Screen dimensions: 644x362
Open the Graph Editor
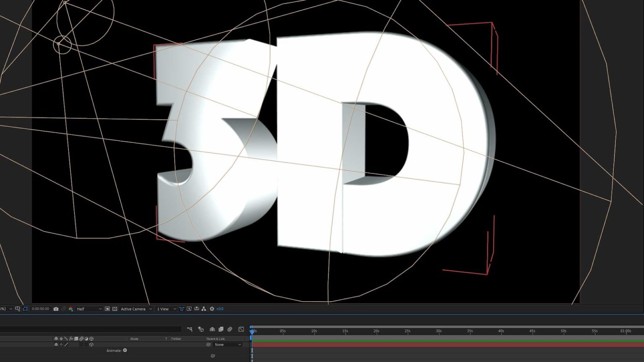click(x=241, y=329)
